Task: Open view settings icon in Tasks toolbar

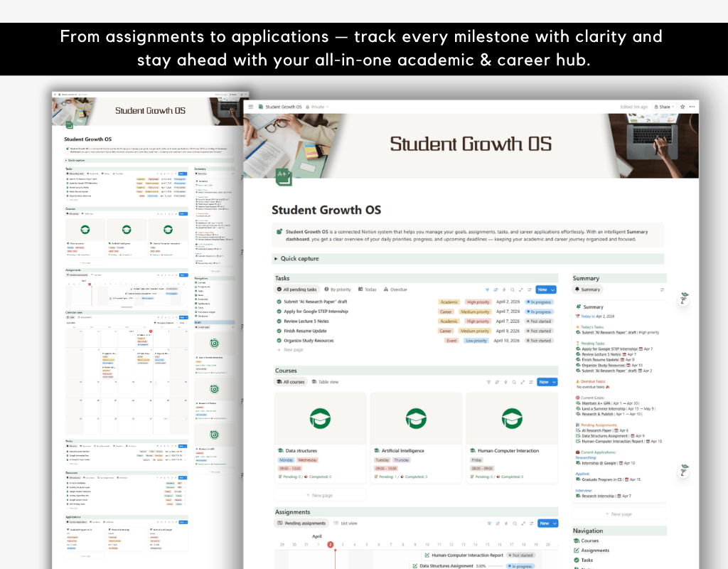Action: point(529,290)
